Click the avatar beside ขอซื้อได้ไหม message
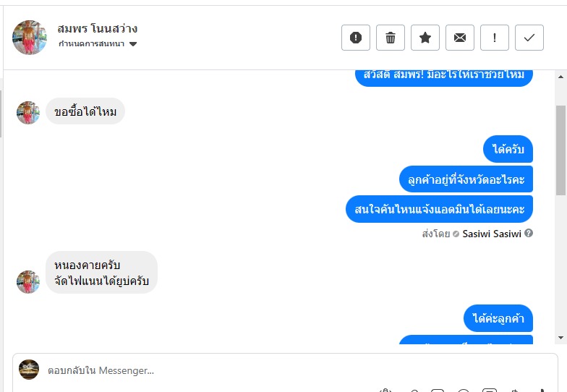This screenshot has width=567, height=392. tap(27, 113)
